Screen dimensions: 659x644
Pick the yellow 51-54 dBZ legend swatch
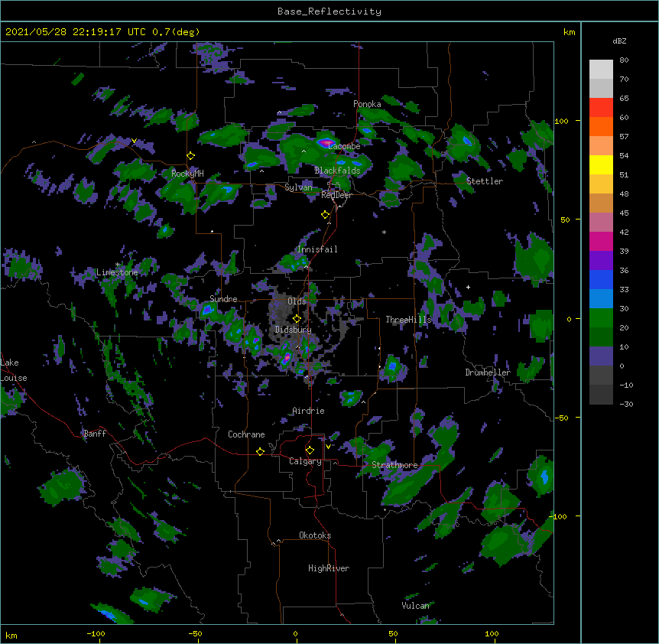point(601,164)
